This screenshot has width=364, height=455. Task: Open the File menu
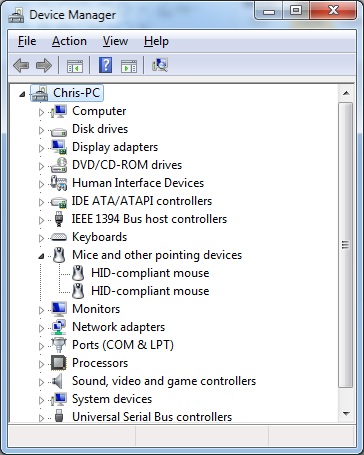click(x=27, y=41)
